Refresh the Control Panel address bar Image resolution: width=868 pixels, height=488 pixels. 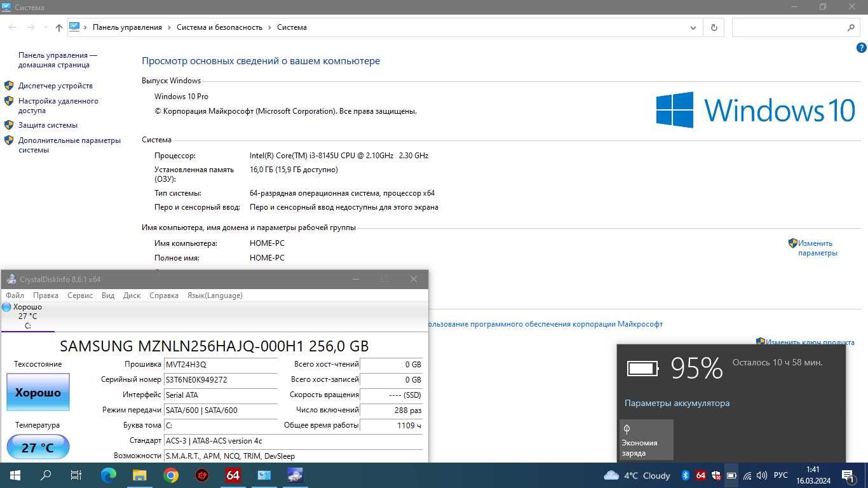point(714,27)
